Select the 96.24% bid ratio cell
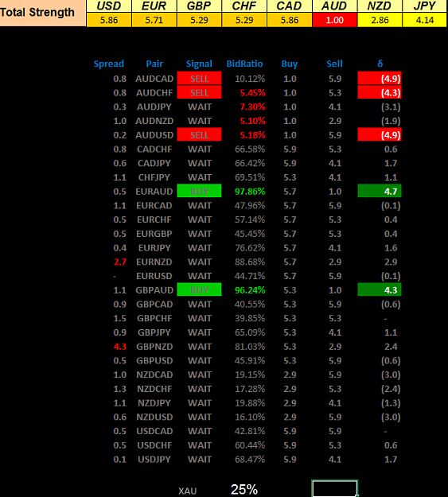Viewport: 448px width, 497px height. pyautogui.click(x=250, y=290)
